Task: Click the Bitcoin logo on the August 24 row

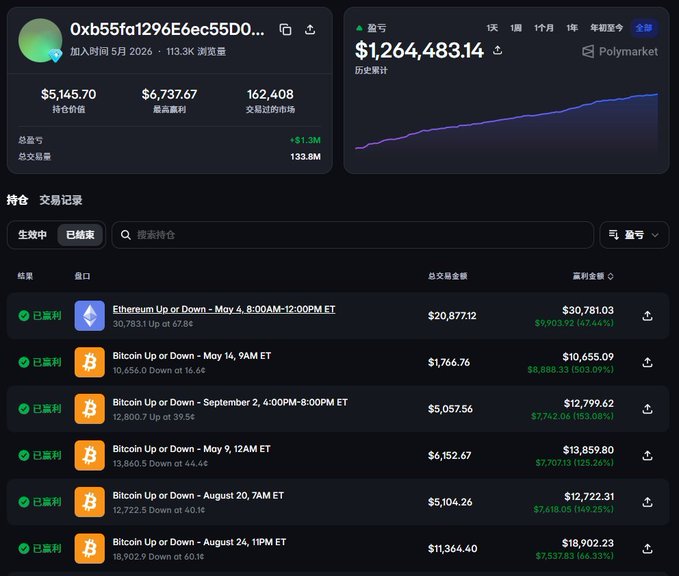Action: click(90, 548)
